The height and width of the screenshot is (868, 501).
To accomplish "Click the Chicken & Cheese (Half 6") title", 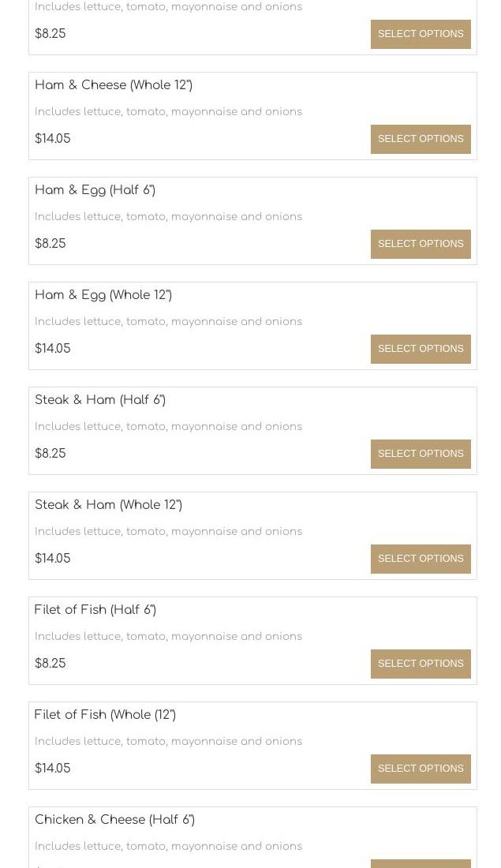I will (x=114, y=820).
